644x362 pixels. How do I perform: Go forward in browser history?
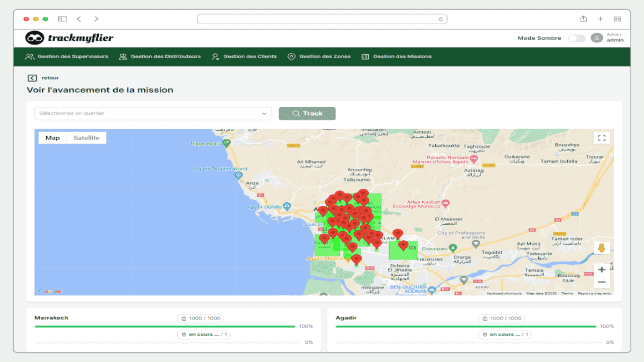click(x=96, y=19)
